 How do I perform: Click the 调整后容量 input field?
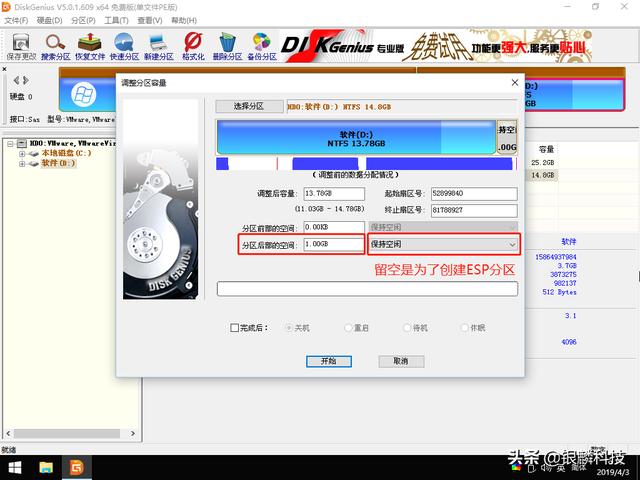click(x=334, y=193)
